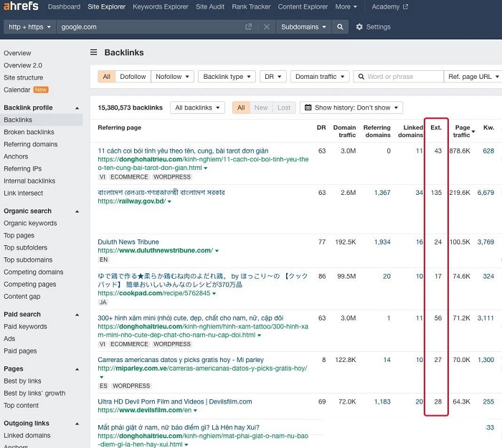This screenshot has width=502, height=448.
Task: Open Competing domains in sidebar
Action: point(34,272)
